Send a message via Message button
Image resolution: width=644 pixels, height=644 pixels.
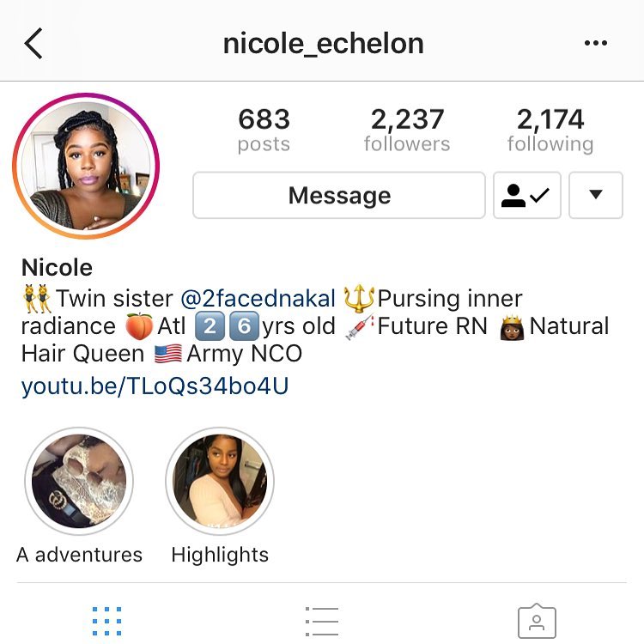(x=339, y=195)
